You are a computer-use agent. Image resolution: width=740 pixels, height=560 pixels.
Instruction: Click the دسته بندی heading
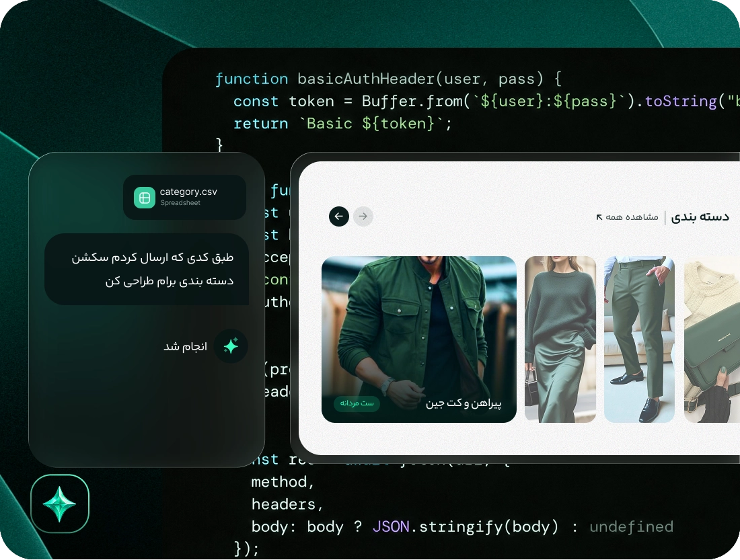click(x=700, y=217)
